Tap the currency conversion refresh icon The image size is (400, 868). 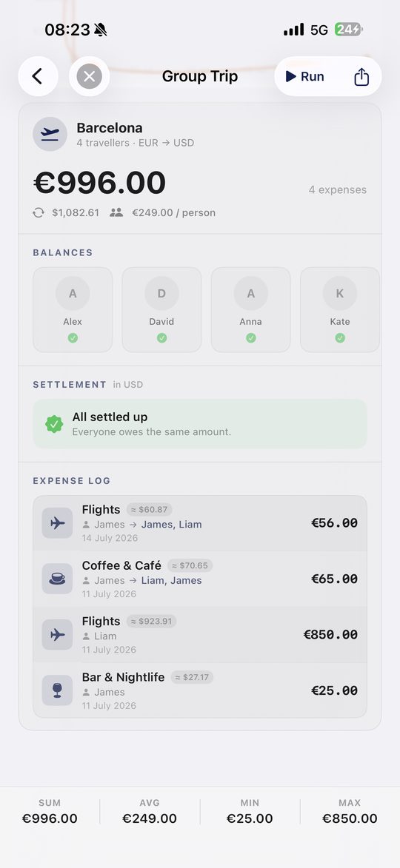[x=39, y=212]
